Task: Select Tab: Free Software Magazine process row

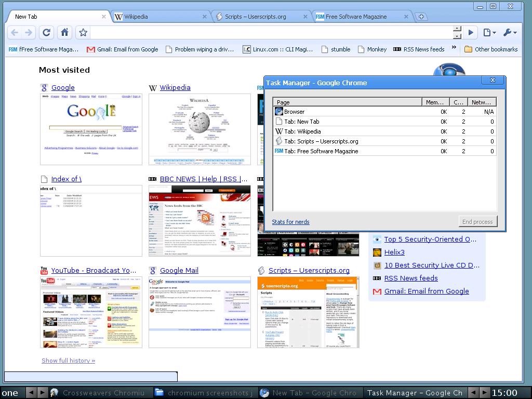Action: coord(385,151)
